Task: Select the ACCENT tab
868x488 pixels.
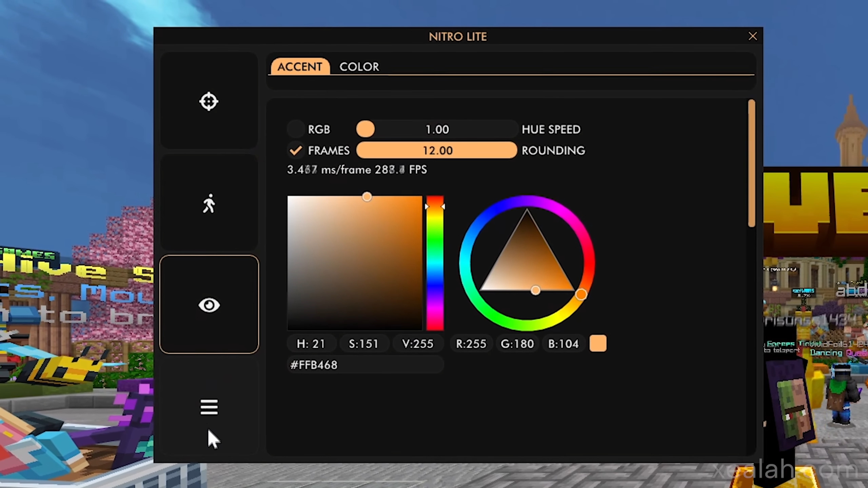Action: click(x=300, y=67)
